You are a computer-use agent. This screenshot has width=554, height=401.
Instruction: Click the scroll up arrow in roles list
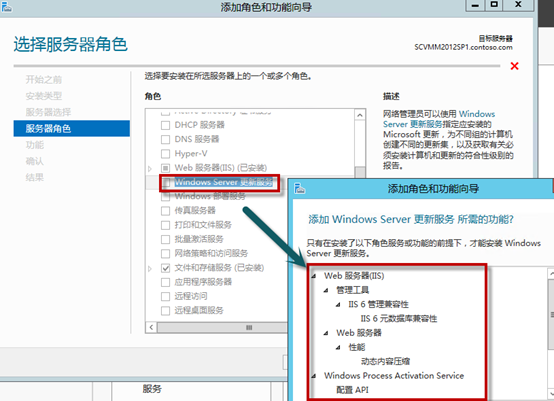(360, 115)
